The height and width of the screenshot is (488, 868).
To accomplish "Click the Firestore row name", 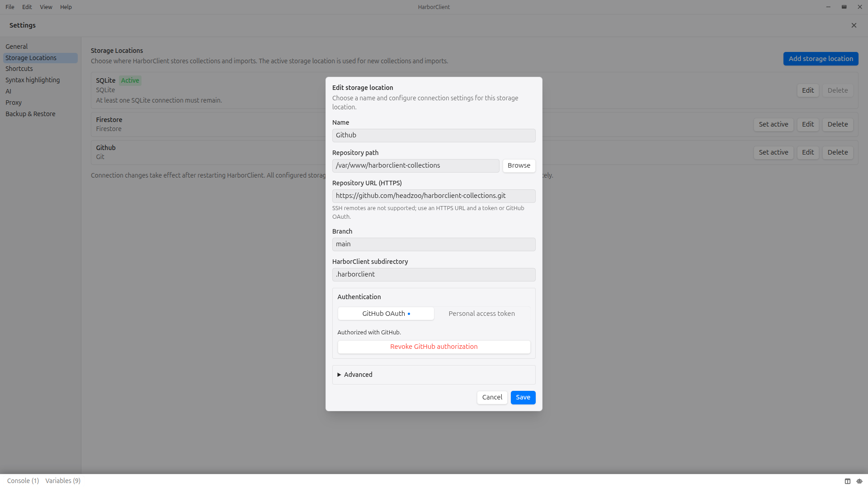I will (109, 120).
